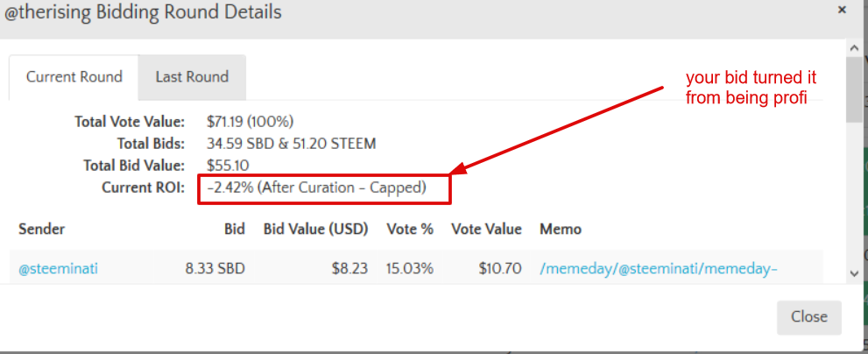Image resolution: width=868 pixels, height=354 pixels.
Task: Click the Close button
Action: click(808, 317)
